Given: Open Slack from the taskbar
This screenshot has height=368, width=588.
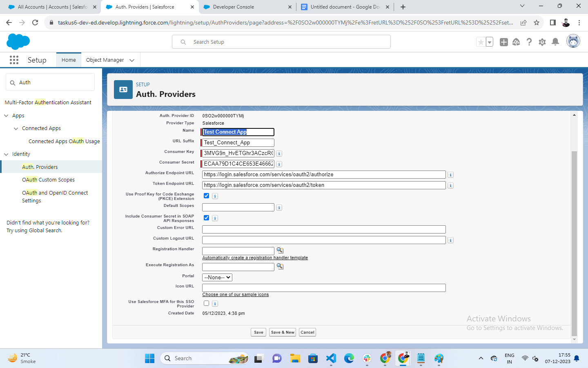Looking at the screenshot, I should (x=367, y=359).
